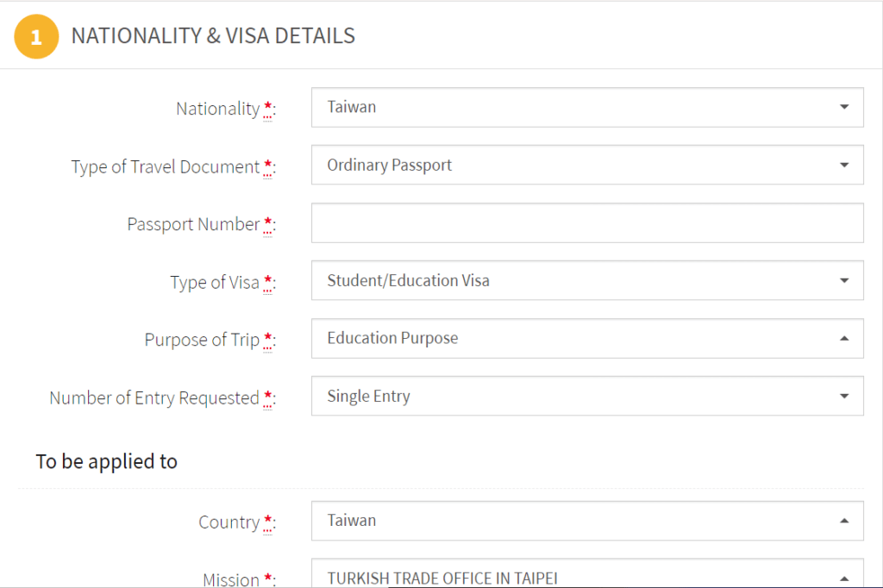Click the Purpose of Trip up arrow

[x=843, y=339]
